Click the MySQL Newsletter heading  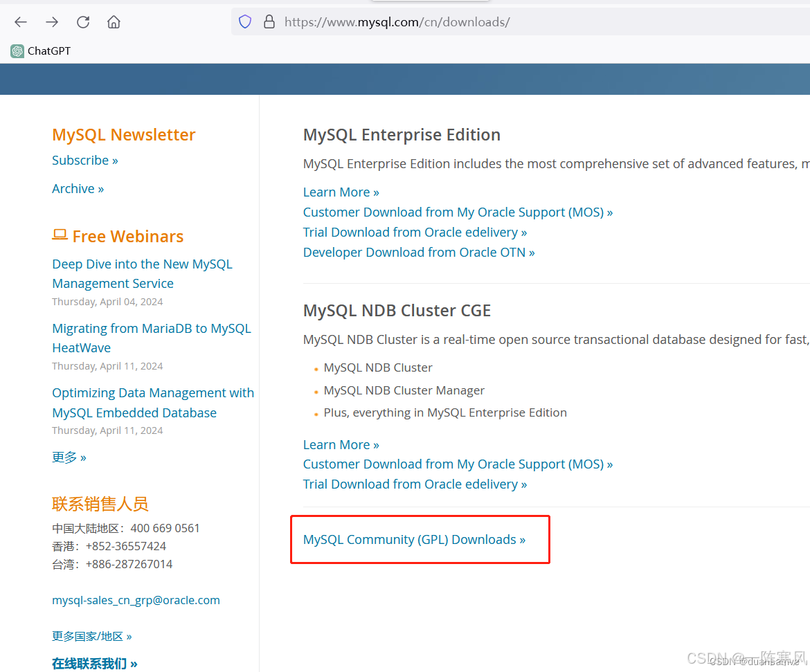[124, 135]
